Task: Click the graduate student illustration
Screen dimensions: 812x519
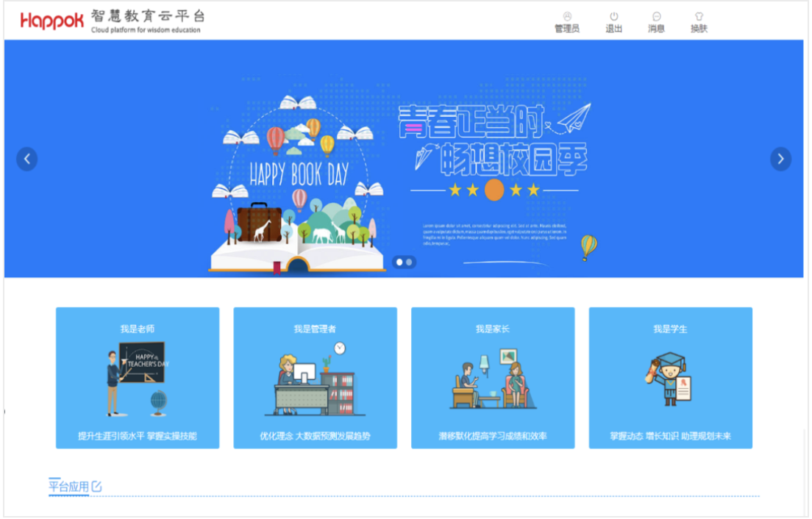Action: click(x=668, y=379)
